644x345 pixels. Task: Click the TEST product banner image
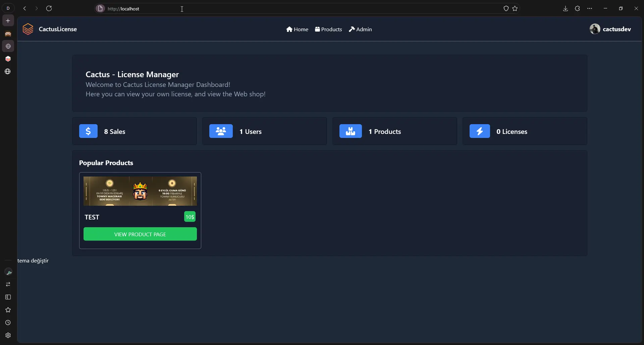tap(140, 191)
